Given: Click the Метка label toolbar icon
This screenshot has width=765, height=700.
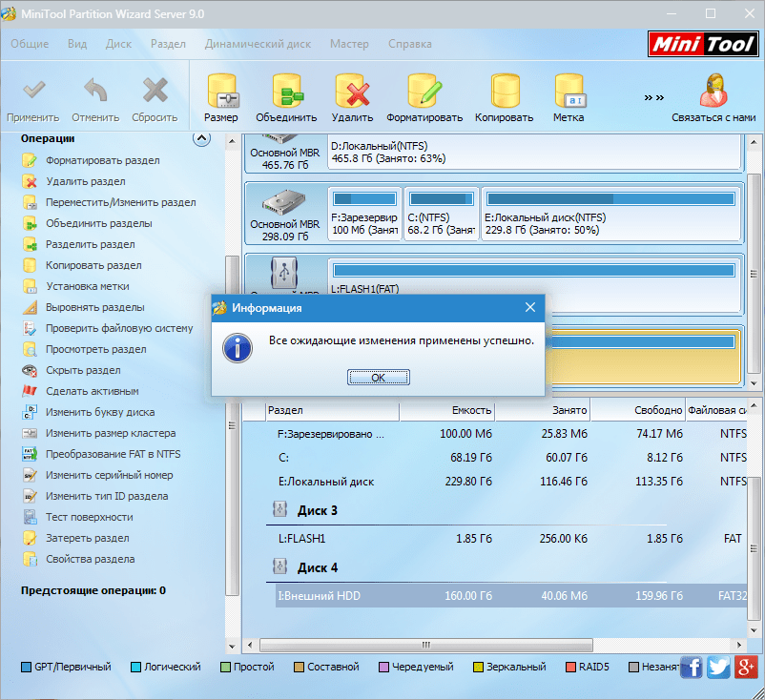Looking at the screenshot, I should (x=569, y=93).
